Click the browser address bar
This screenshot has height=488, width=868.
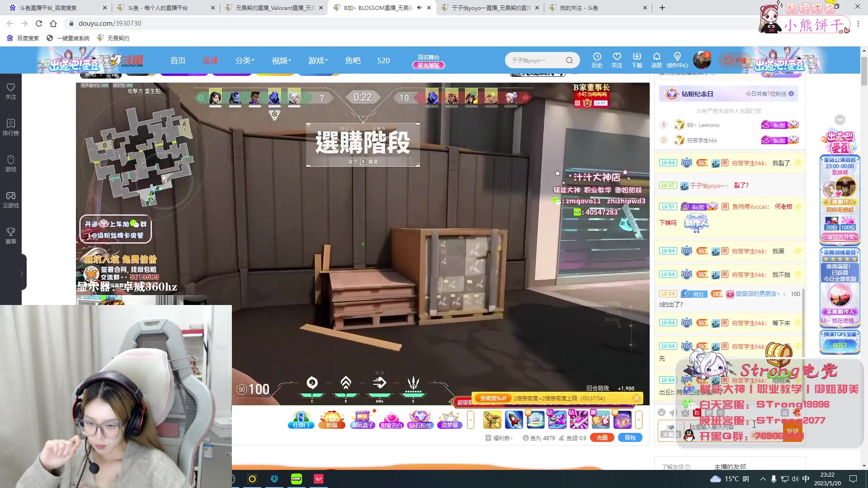(x=407, y=23)
